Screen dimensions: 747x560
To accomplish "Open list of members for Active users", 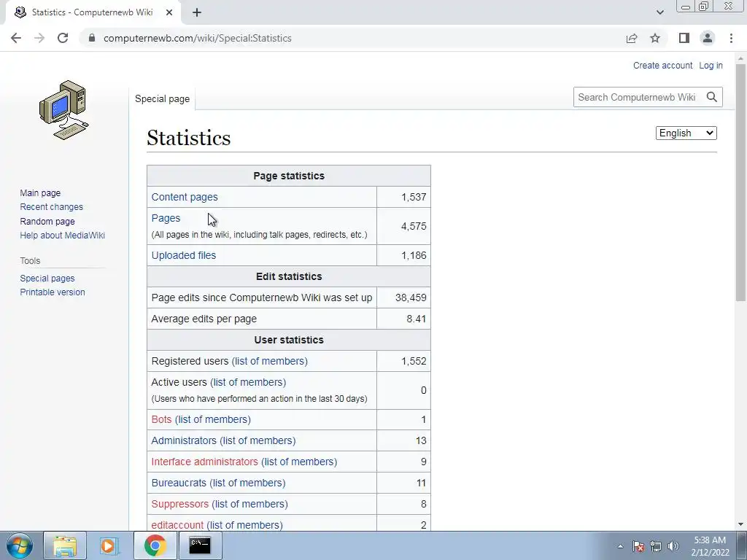I will 248,382.
